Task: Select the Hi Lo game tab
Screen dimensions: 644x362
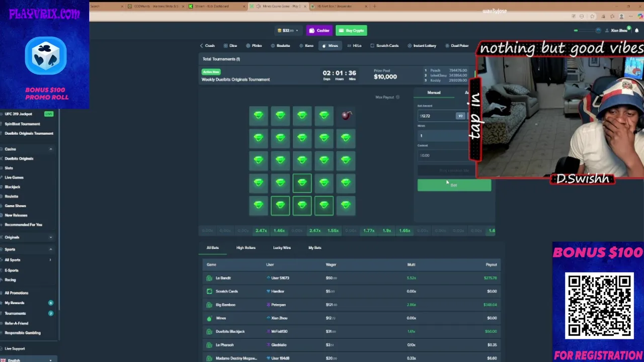Action: click(354, 46)
